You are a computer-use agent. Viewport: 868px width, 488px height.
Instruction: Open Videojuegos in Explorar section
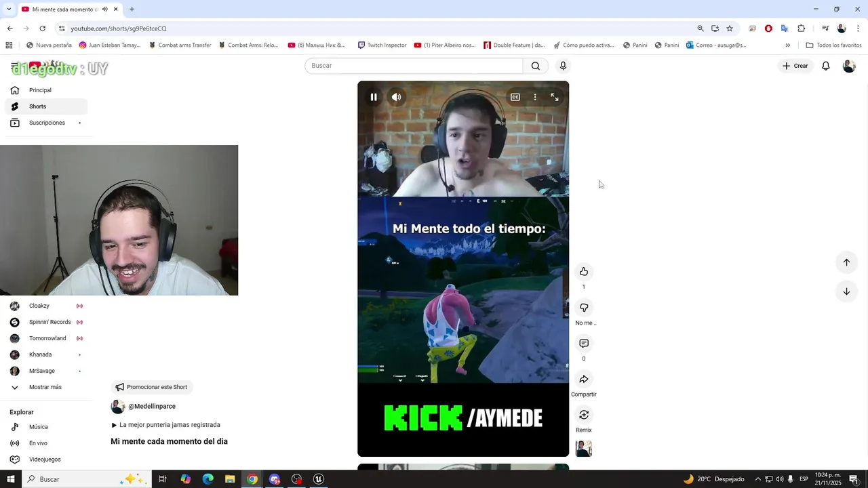tap(46, 460)
